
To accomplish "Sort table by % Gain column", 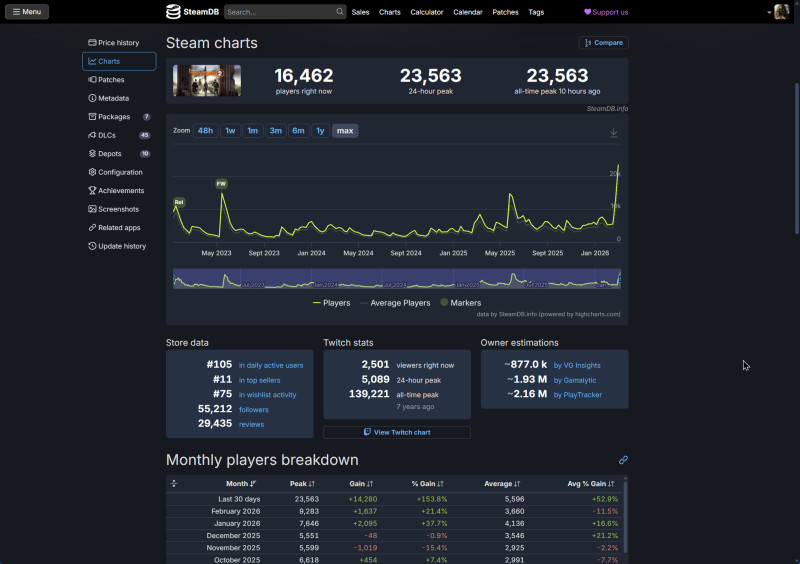I will point(428,484).
